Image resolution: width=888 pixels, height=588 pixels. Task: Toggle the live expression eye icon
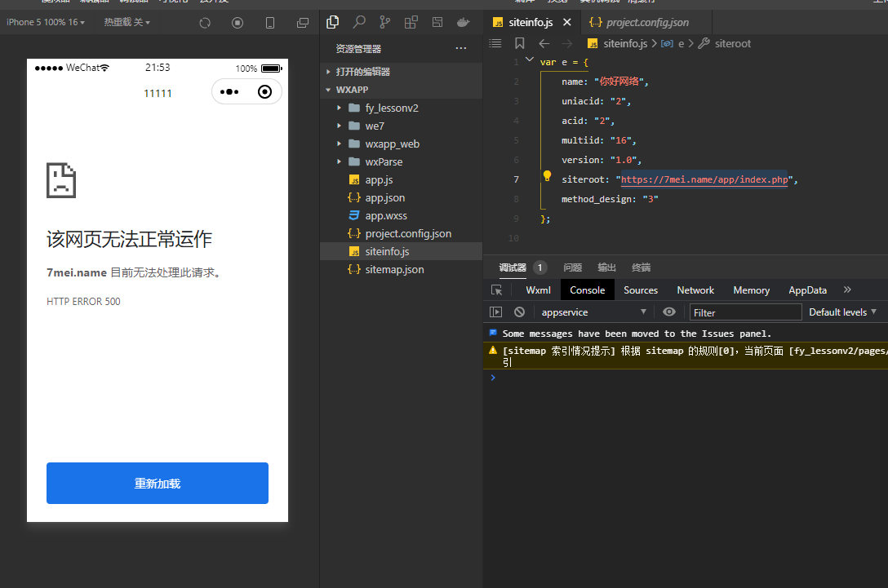(668, 312)
